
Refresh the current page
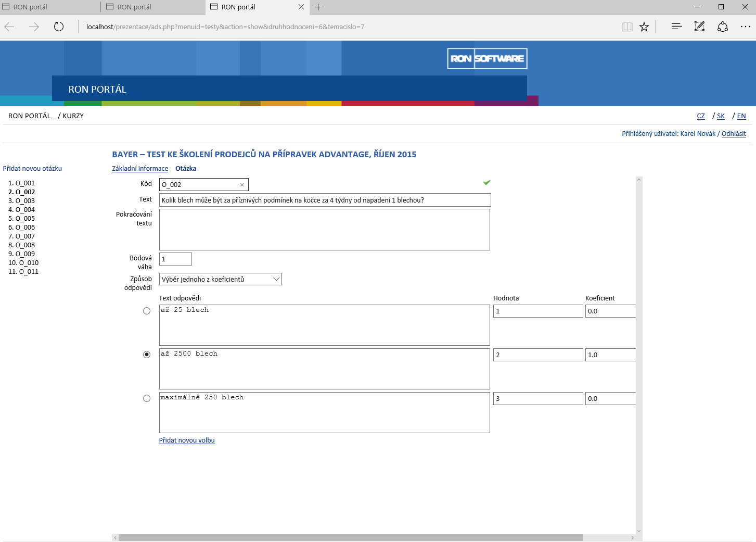pyautogui.click(x=59, y=27)
